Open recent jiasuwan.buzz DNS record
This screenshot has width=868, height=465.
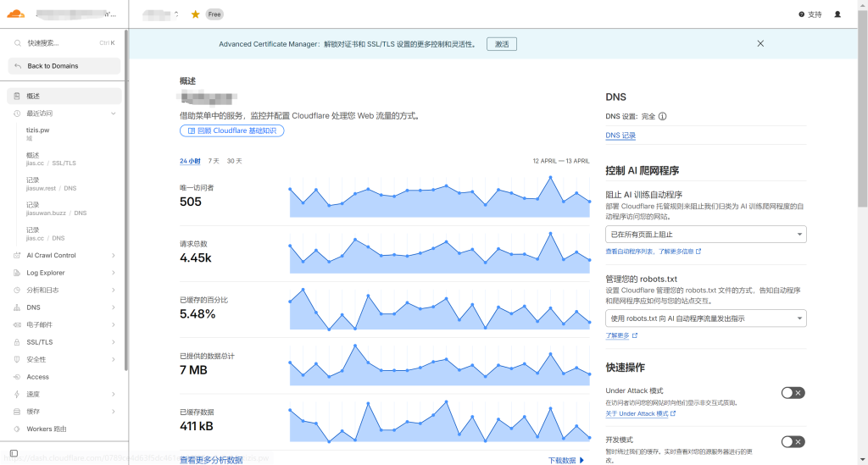56,208
